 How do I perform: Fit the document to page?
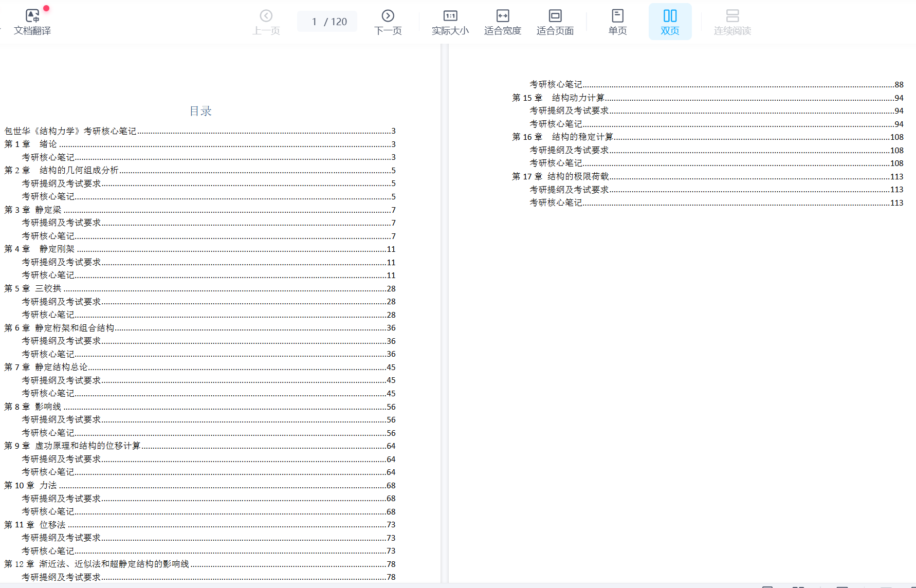tap(555, 22)
